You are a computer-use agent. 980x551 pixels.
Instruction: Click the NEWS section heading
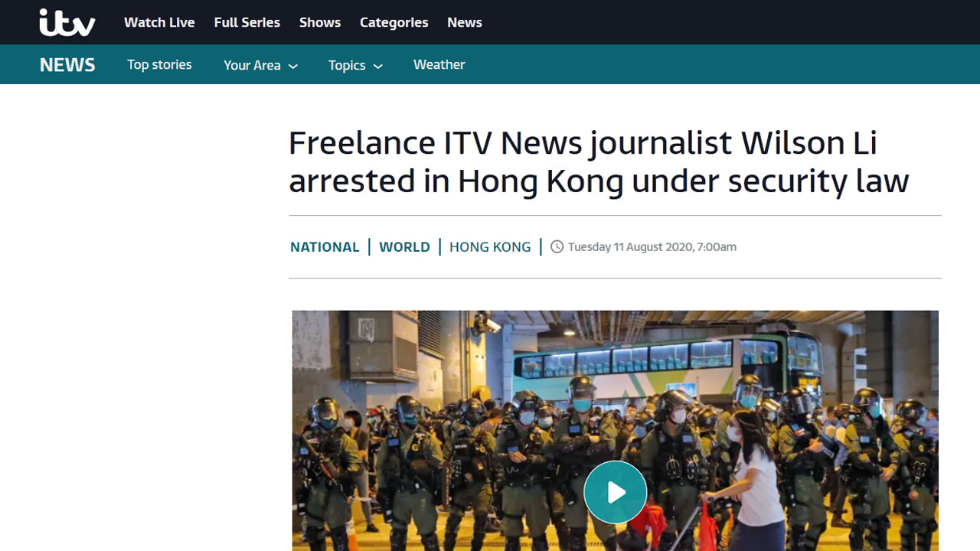point(67,65)
